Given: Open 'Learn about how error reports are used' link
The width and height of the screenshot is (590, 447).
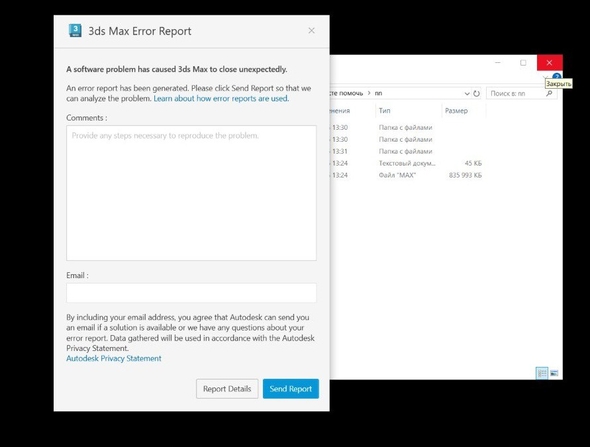Looking at the screenshot, I should (x=221, y=99).
